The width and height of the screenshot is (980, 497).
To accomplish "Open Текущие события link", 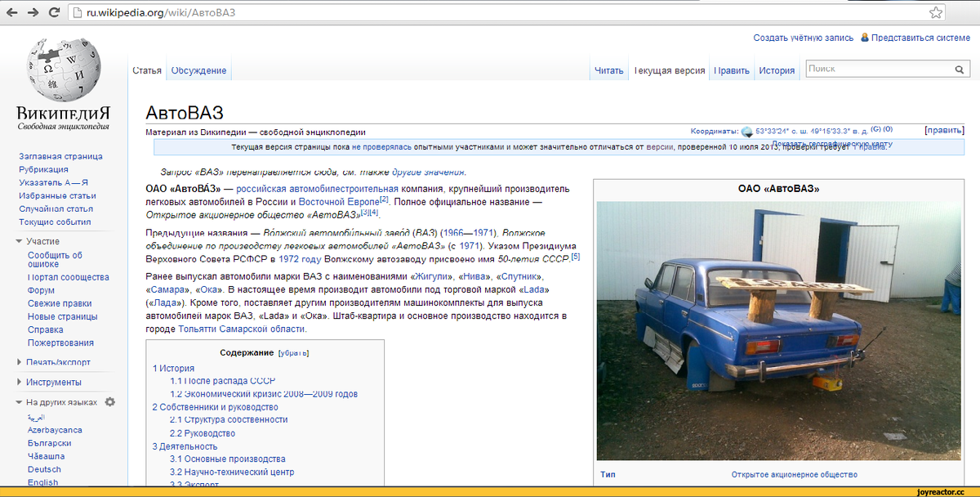I will pyautogui.click(x=55, y=222).
